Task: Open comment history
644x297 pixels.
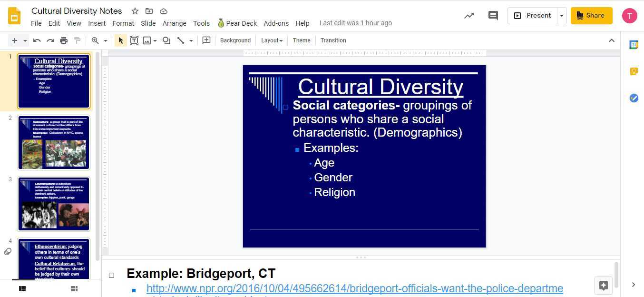Action: point(493,15)
